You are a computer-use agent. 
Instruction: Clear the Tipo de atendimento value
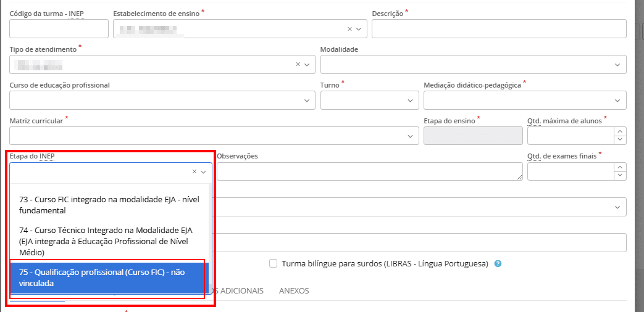click(x=298, y=64)
